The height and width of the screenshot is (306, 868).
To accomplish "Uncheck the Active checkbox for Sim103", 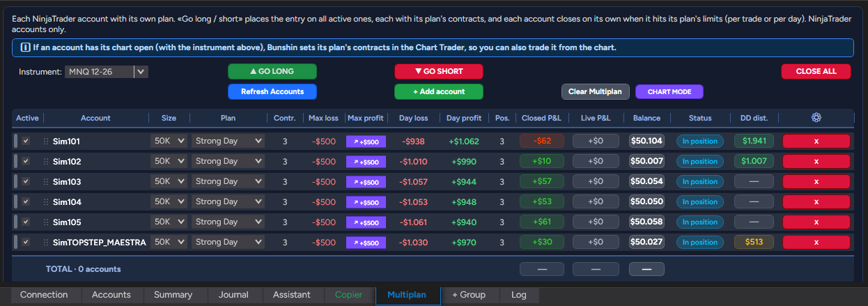I will (x=26, y=181).
